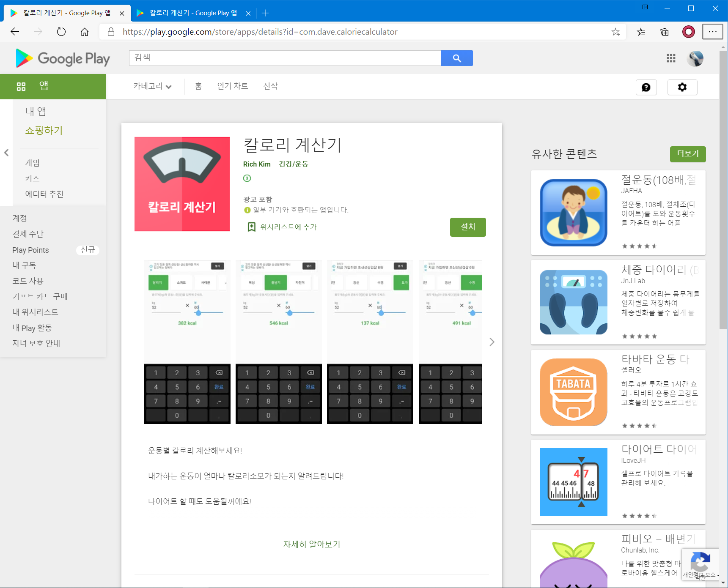Click the browser back arrow
728x588 pixels.
[x=15, y=32]
